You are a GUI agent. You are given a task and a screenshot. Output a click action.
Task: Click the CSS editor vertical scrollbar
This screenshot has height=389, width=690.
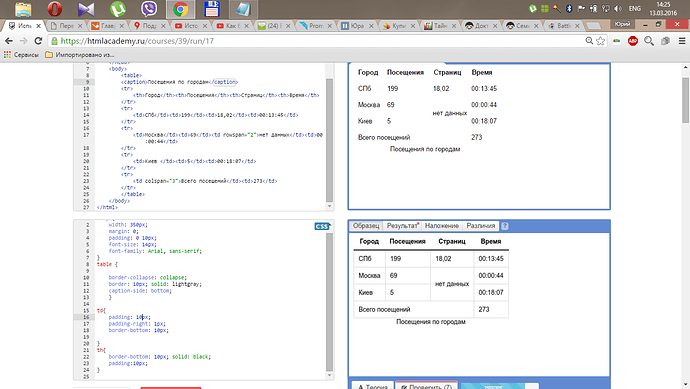click(x=330, y=302)
